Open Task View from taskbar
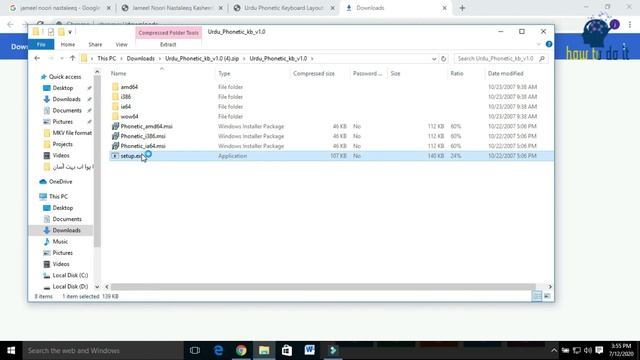This screenshot has height=360, width=640. pyautogui.click(x=195, y=350)
